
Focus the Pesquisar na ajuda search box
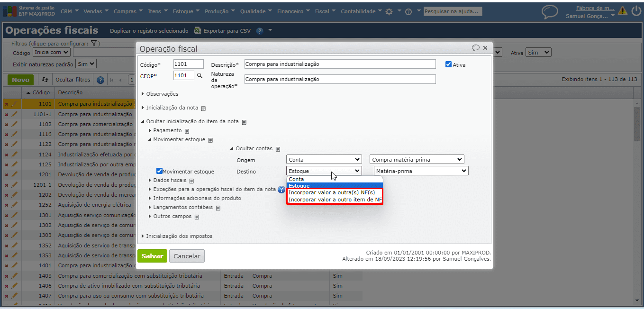(x=453, y=11)
